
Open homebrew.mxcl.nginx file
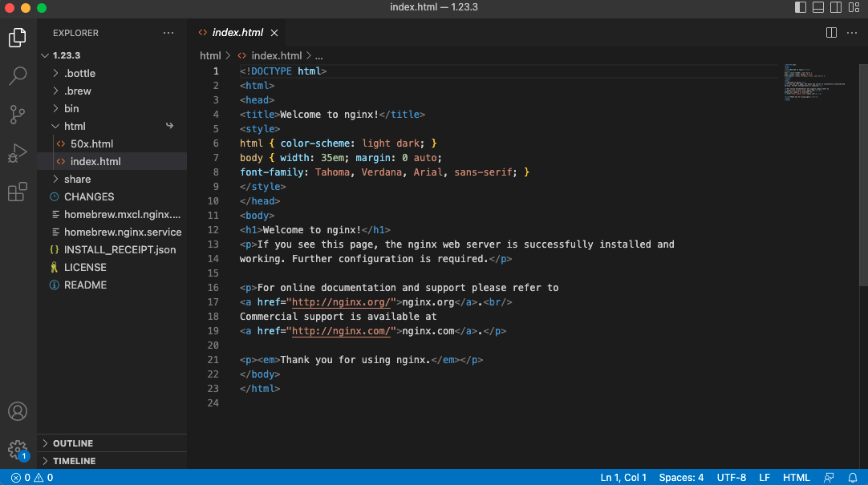coord(112,215)
